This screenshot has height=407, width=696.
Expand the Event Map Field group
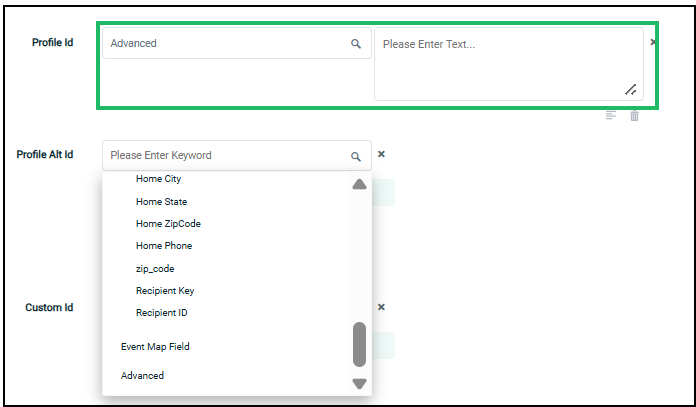point(155,347)
